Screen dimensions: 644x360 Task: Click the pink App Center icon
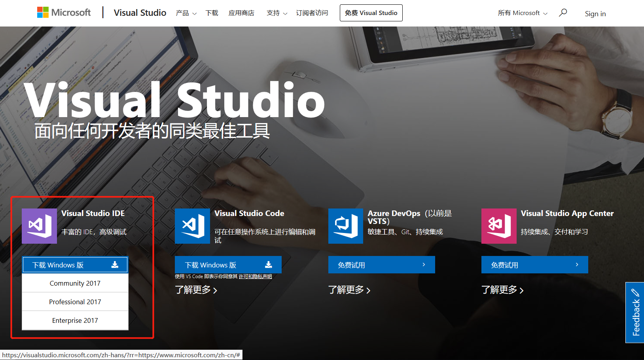tap(499, 226)
